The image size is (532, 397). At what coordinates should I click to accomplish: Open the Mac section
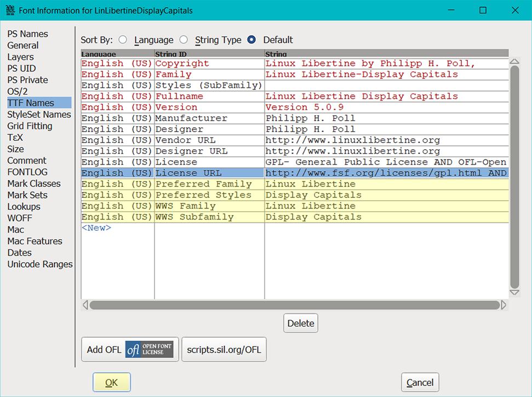click(x=15, y=230)
